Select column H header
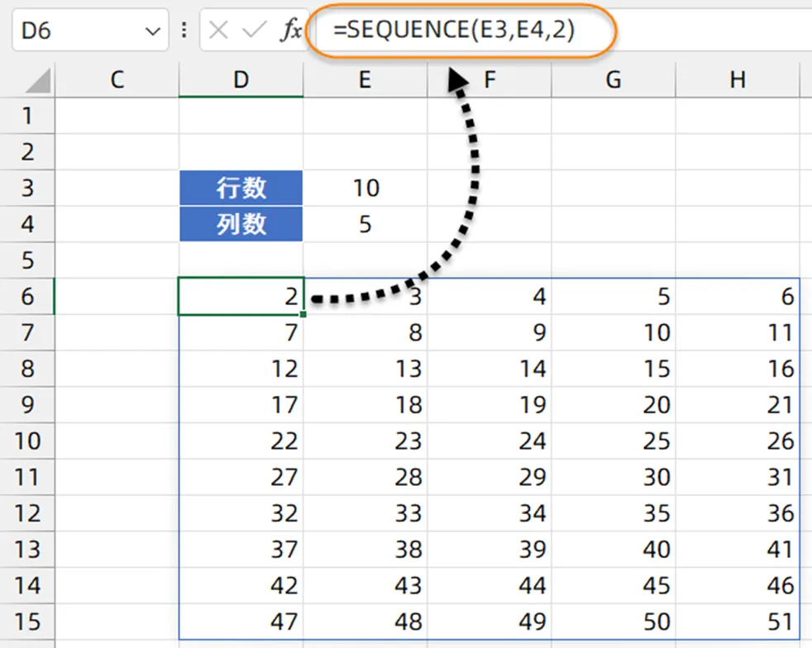Viewport: 812px width, 648px height. [x=738, y=79]
